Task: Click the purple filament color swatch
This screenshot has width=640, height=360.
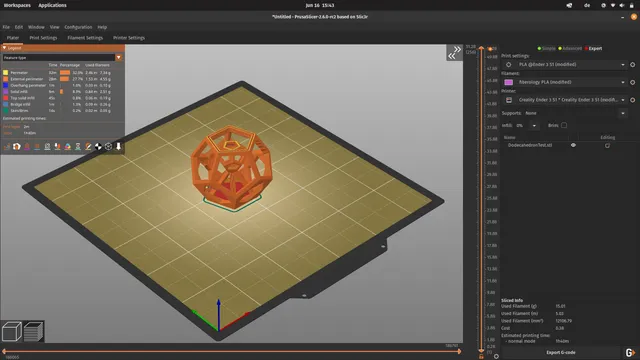Action: point(509,82)
